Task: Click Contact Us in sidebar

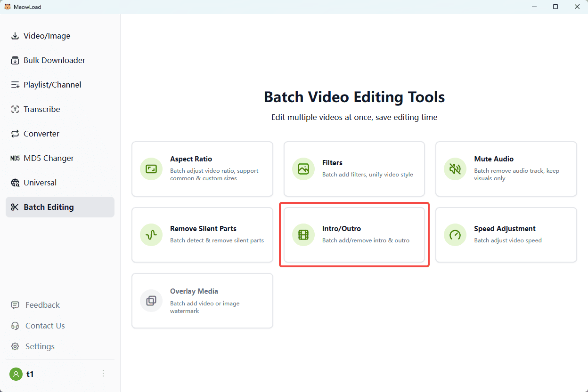Action: pos(45,326)
